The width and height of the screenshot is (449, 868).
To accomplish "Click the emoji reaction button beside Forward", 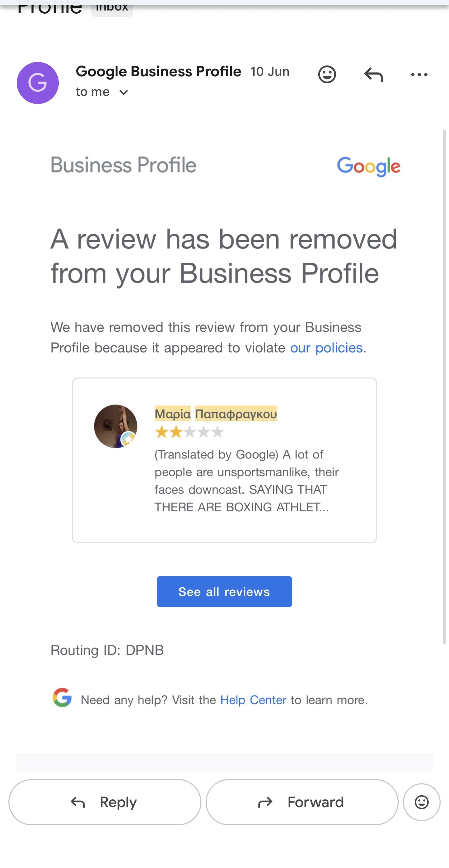I will click(421, 802).
